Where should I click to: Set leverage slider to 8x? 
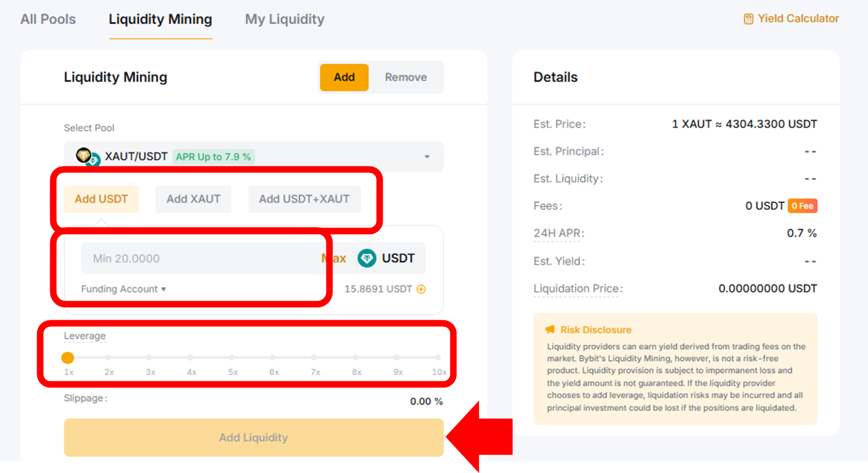(355, 358)
